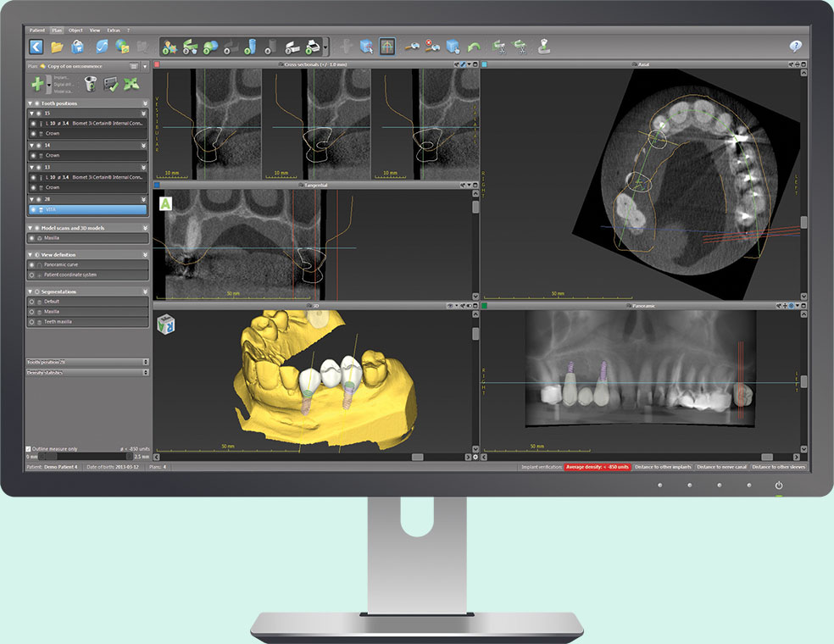Toggle visibility of Teeth maxilla segmentation
The height and width of the screenshot is (644, 834).
[x=32, y=322]
